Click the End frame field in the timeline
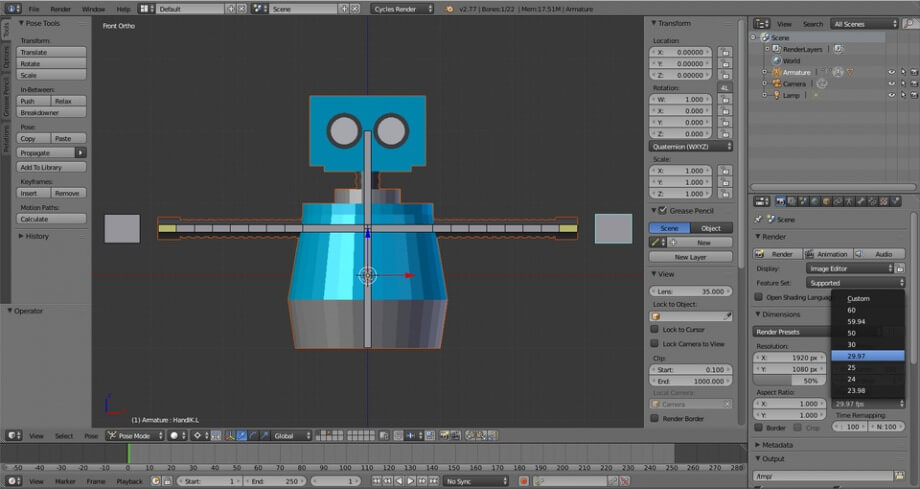The height and width of the screenshot is (489, 920). pyautogui.click(x=276, y=481)
